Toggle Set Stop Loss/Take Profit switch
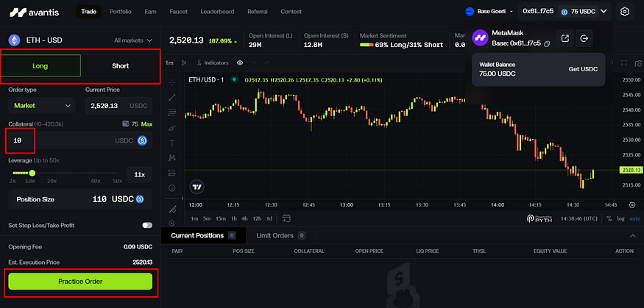Viewport: 644px width, 308px height. (147, 225)
